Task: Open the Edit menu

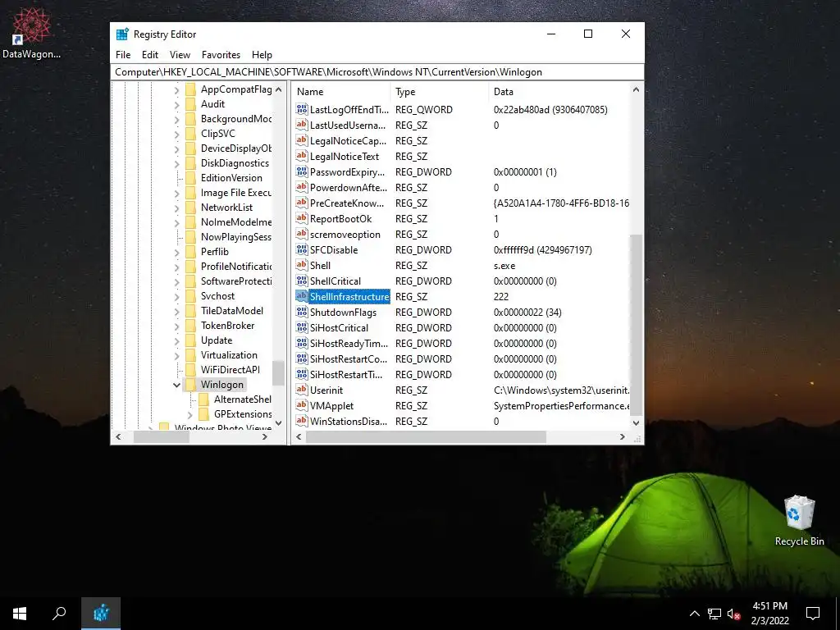Action: pos(150,55)
